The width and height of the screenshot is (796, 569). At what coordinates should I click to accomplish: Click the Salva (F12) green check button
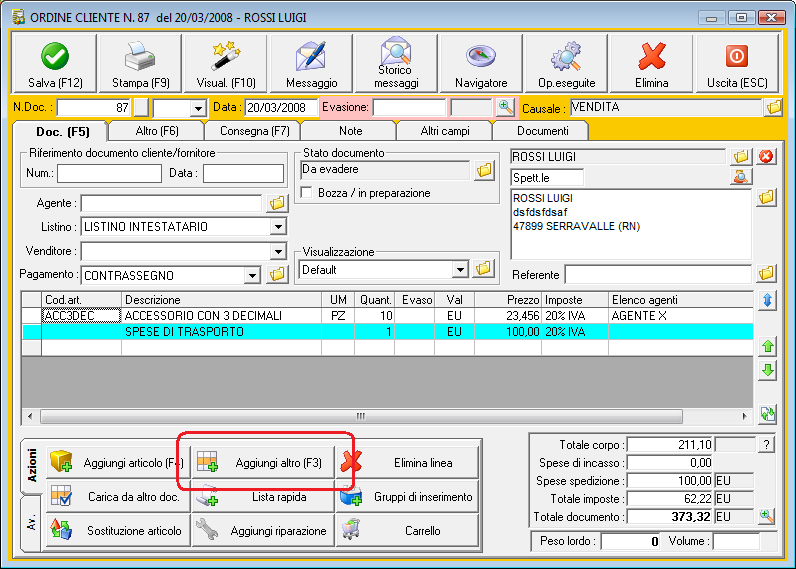click(54, 64)
